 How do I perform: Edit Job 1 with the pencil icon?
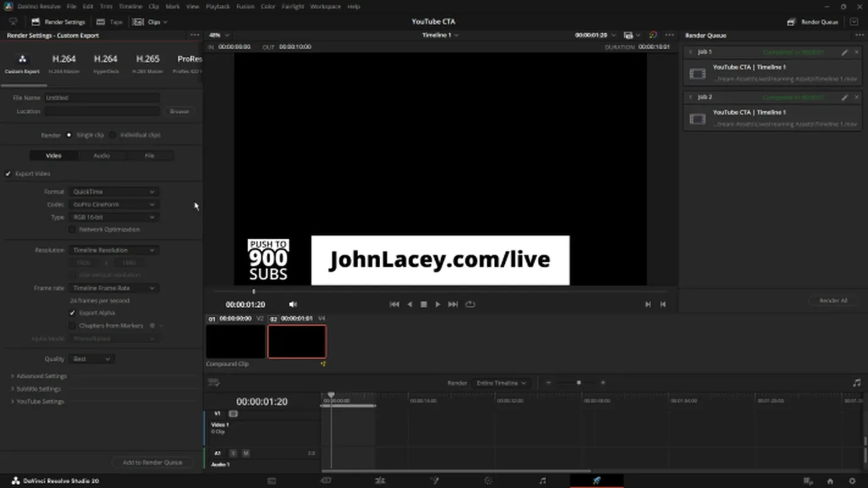point(845,52)
